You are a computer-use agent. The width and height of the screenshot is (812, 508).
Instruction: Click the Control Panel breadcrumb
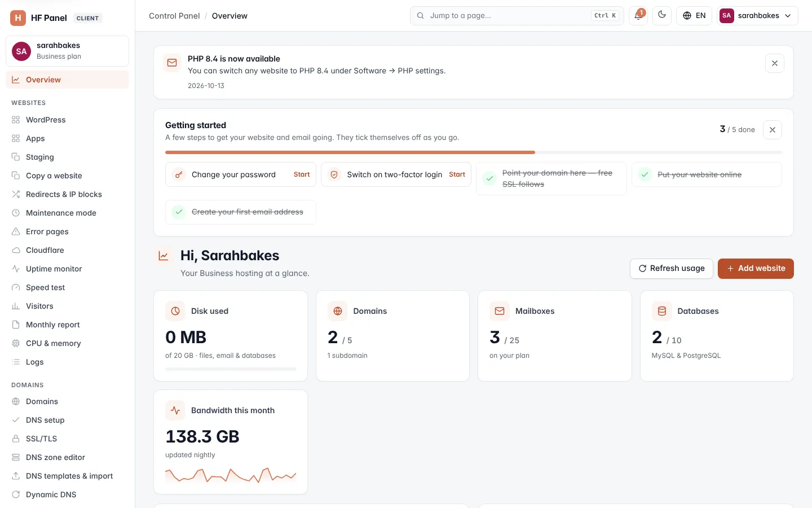point(174,16)
